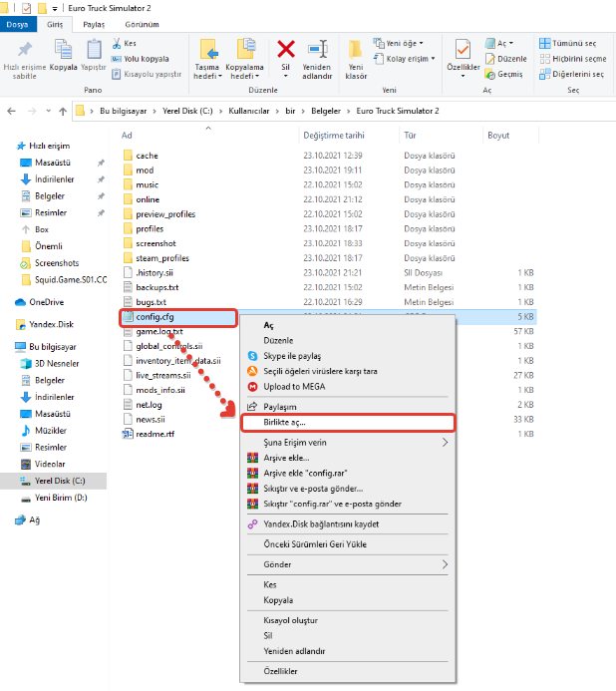Click the Yeni klasör icon
616x691 pixels.
[356, 49]
